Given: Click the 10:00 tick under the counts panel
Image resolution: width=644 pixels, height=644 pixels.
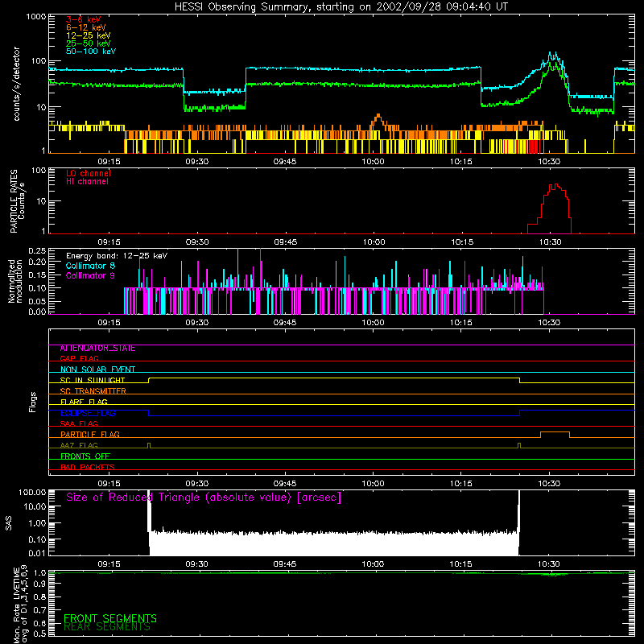Looking at the screenshot, I should 373,162.
